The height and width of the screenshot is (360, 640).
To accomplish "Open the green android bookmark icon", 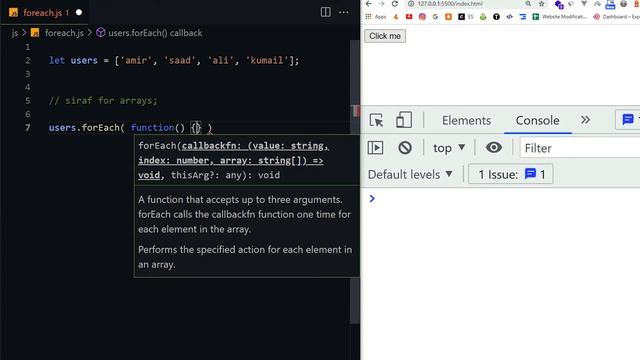I will (483, 17).
